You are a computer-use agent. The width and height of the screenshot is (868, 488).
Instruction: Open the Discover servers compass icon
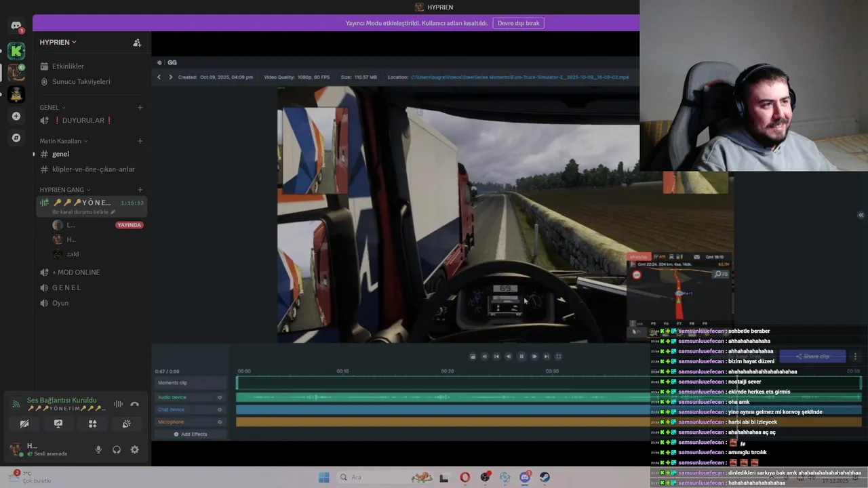pos(16,138)
